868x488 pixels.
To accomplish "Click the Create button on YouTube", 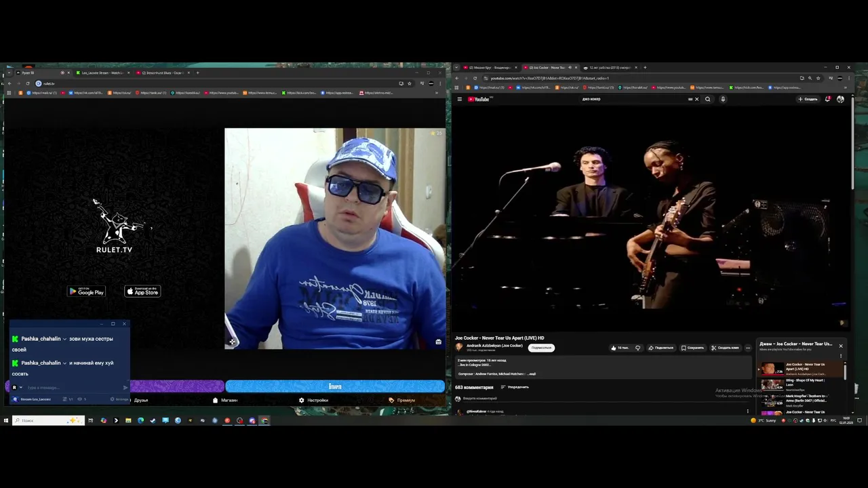I will 808,99.
